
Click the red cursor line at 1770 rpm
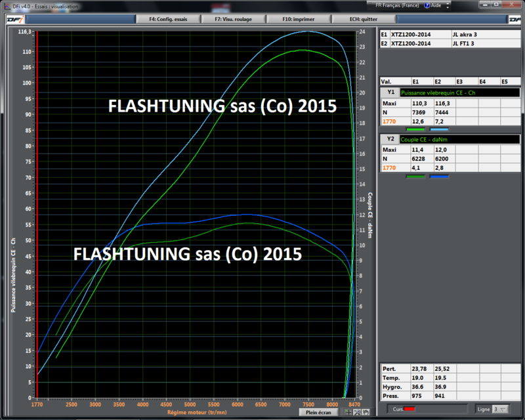click(x=37, y=215)
